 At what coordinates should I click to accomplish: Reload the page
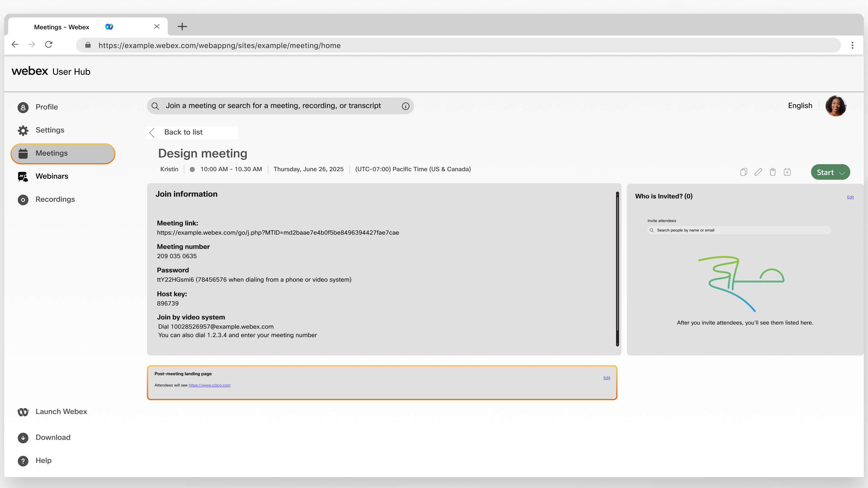click(49, 45)
